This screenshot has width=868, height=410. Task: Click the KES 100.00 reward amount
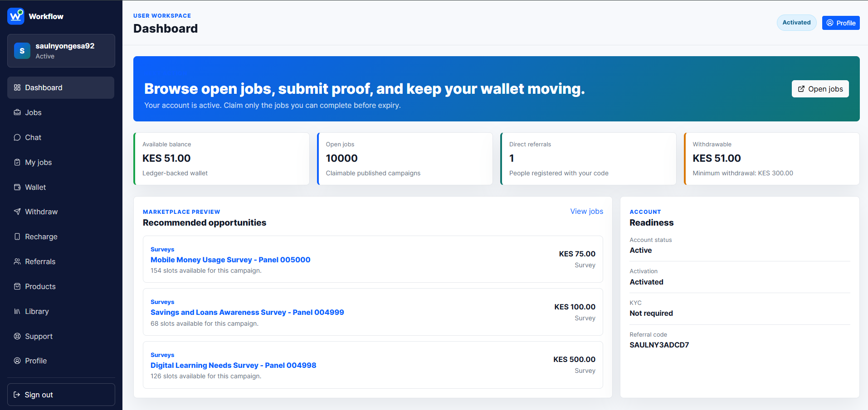point(575,307)
